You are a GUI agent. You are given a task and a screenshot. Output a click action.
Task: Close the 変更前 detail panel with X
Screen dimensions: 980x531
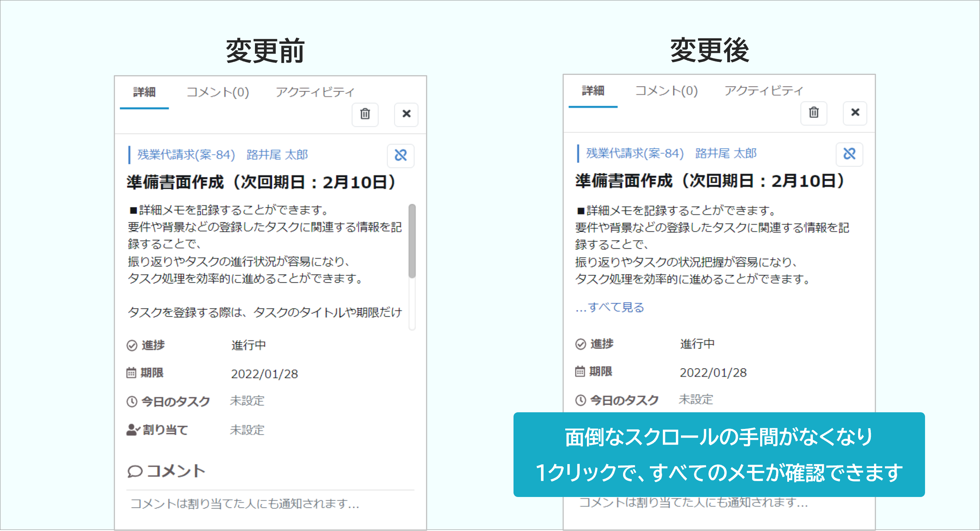click(406, 114)
